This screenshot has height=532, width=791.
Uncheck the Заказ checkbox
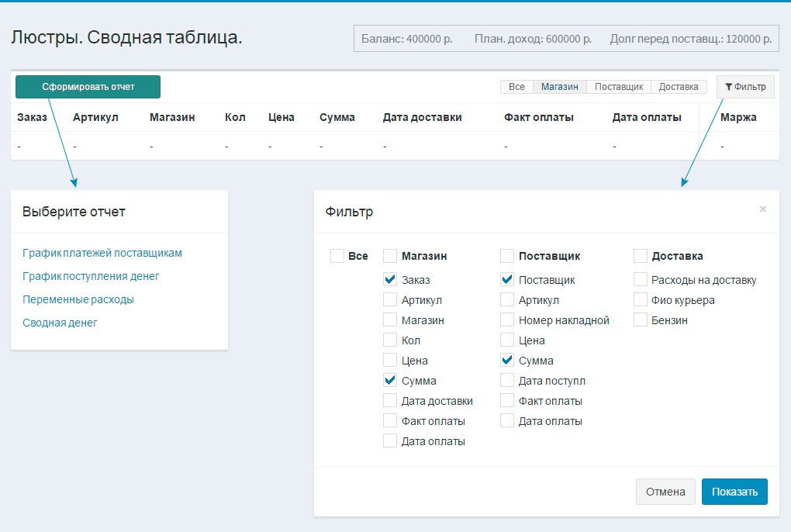point(390,279)
